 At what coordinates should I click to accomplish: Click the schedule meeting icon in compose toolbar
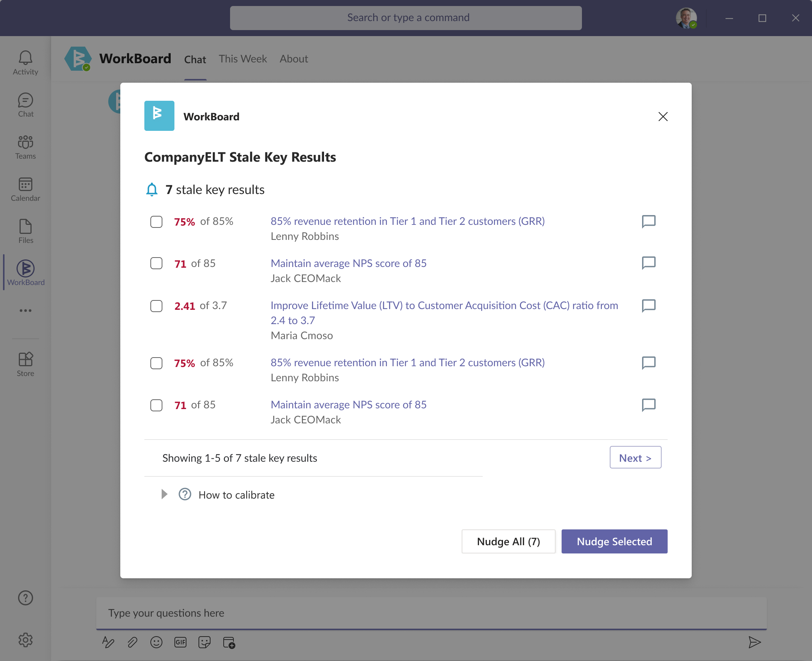(229, 643)
